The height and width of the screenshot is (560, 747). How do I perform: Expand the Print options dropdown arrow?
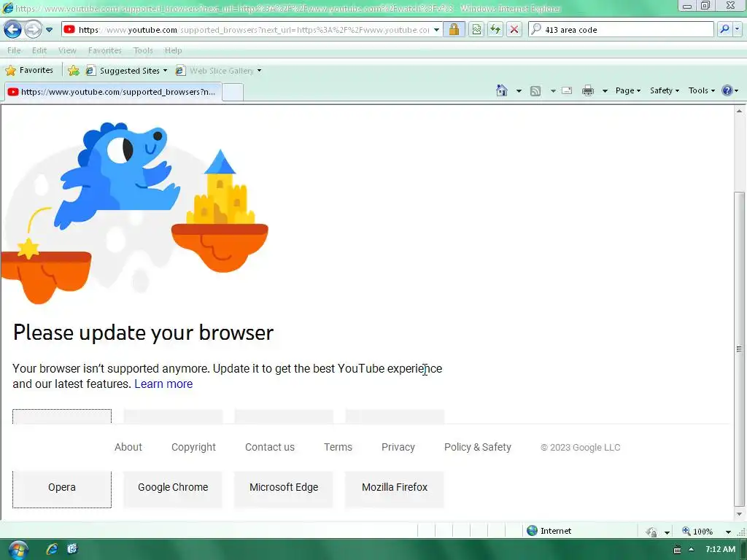[605, 90]
